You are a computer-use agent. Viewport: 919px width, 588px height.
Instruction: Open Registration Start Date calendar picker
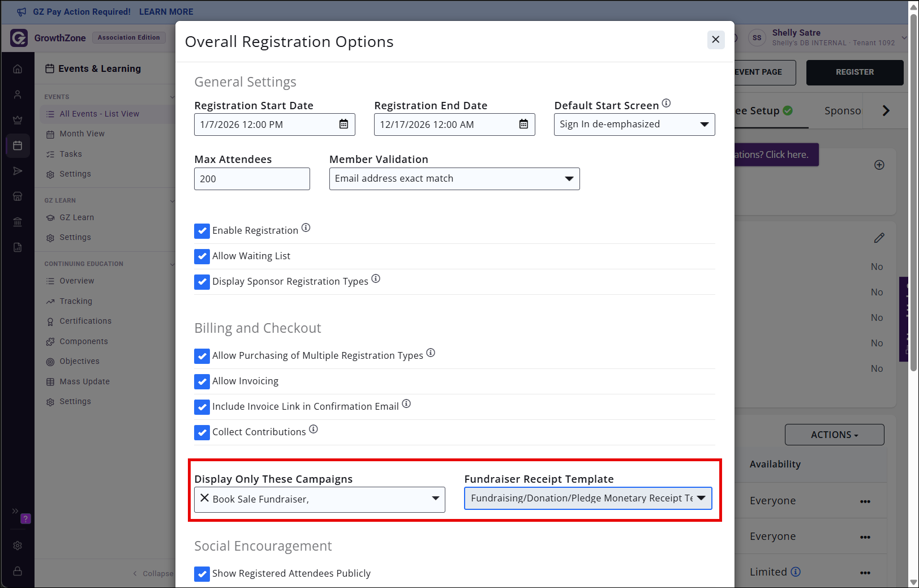[343, 125]
